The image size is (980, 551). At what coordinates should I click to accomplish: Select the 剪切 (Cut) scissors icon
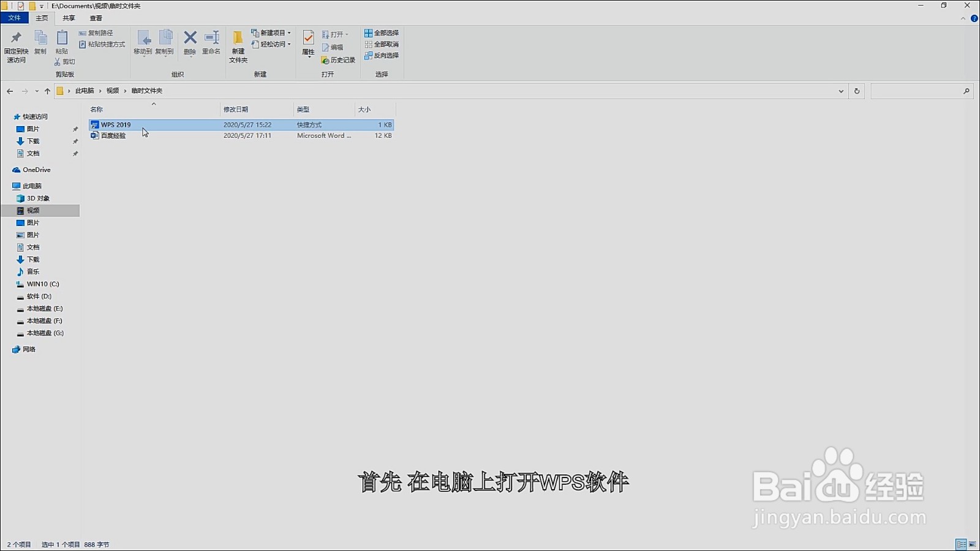tap(56, 62)
